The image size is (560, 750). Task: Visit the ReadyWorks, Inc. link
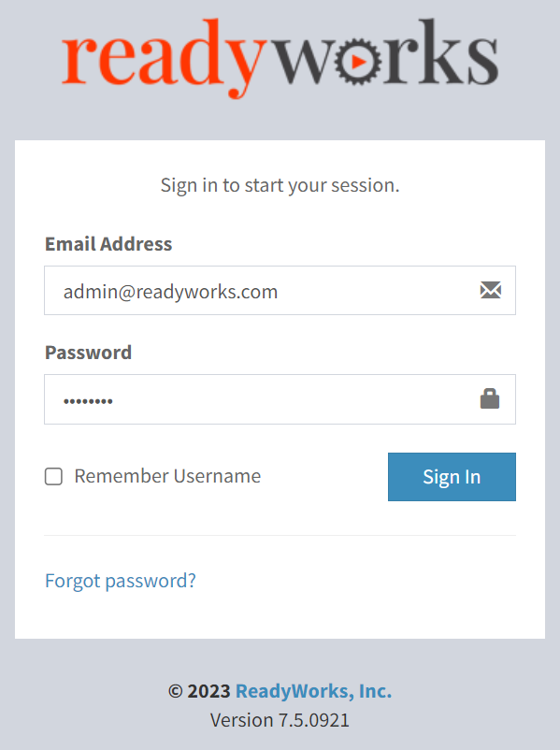[314, 691]
